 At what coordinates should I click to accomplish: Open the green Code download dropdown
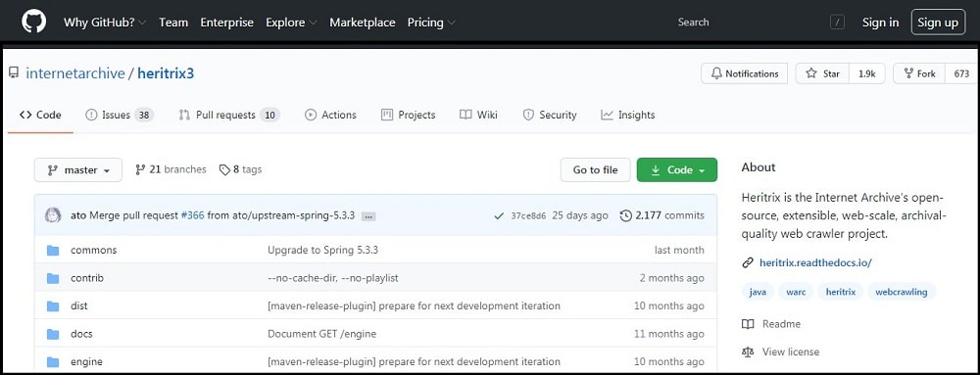677,169
